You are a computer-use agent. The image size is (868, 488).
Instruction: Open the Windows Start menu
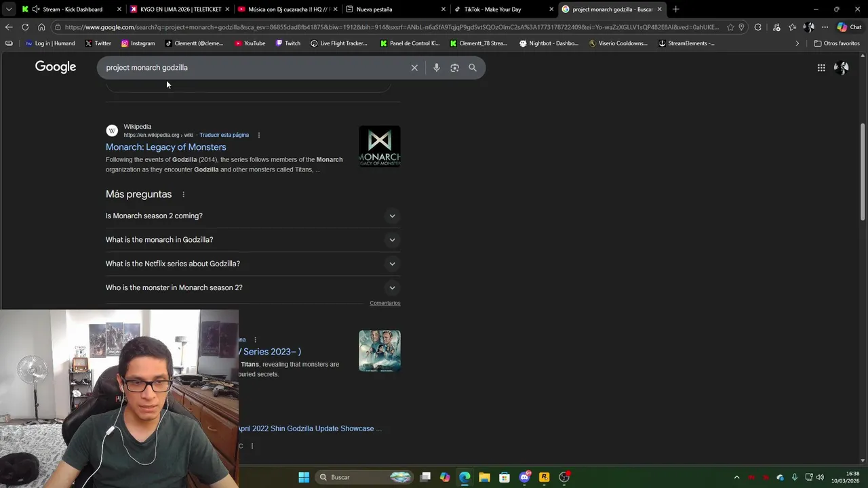pos(304,477)
